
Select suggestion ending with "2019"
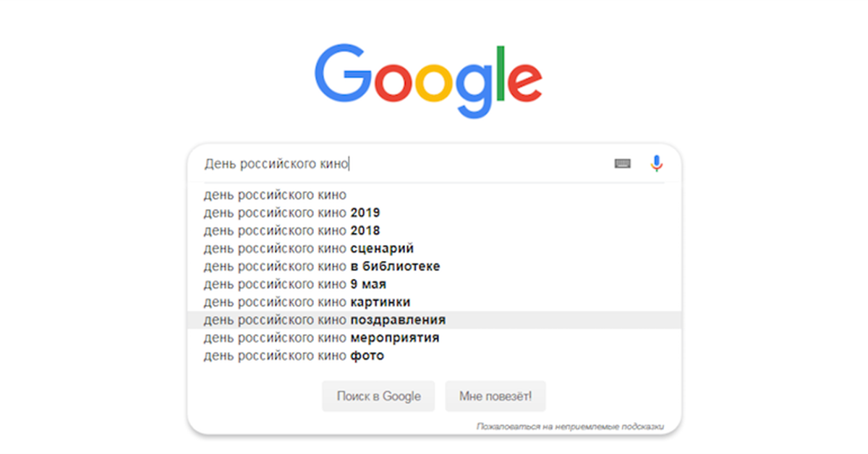(292, 213)
